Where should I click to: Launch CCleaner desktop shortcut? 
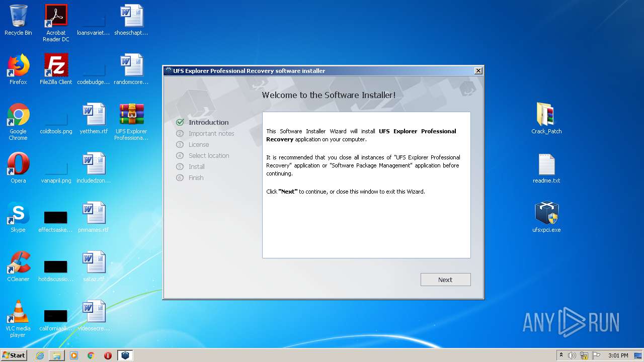pyautogui.click(x=18, y=266)
